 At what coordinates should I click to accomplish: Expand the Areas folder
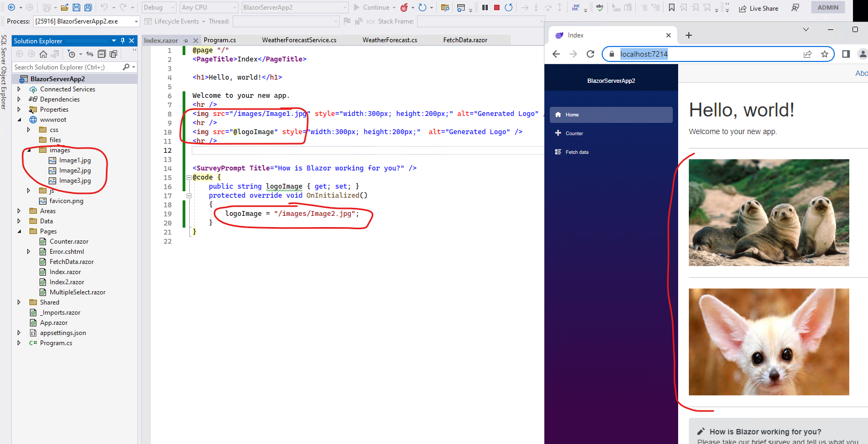(x=19, y=211)
